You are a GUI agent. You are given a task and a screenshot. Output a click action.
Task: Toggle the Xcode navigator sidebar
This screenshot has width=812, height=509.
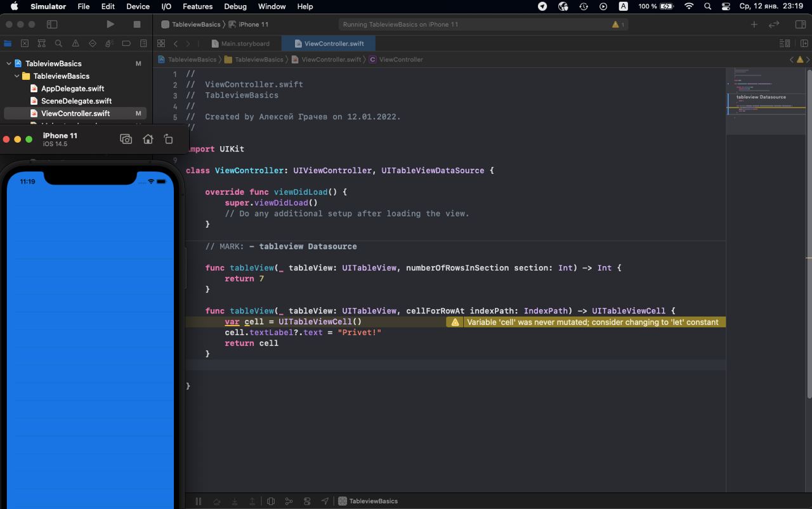[x=52, y=24]
